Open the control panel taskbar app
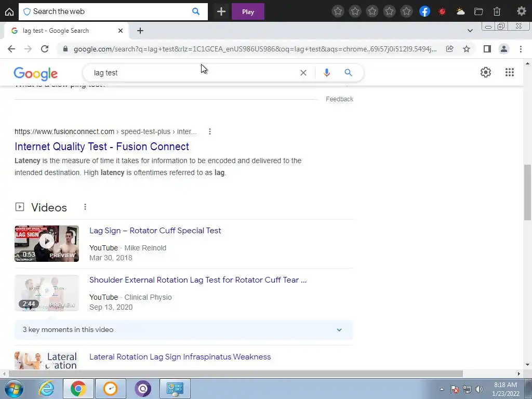The height and width of the screenshot is (399, 532). [175, 389]
